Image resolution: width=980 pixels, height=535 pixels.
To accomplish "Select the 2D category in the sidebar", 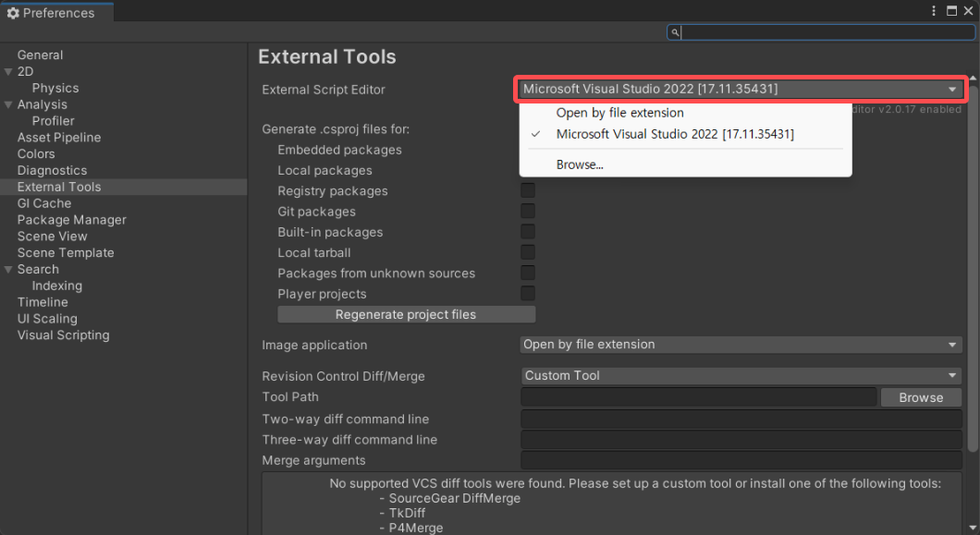I will [x=26, y=71].
